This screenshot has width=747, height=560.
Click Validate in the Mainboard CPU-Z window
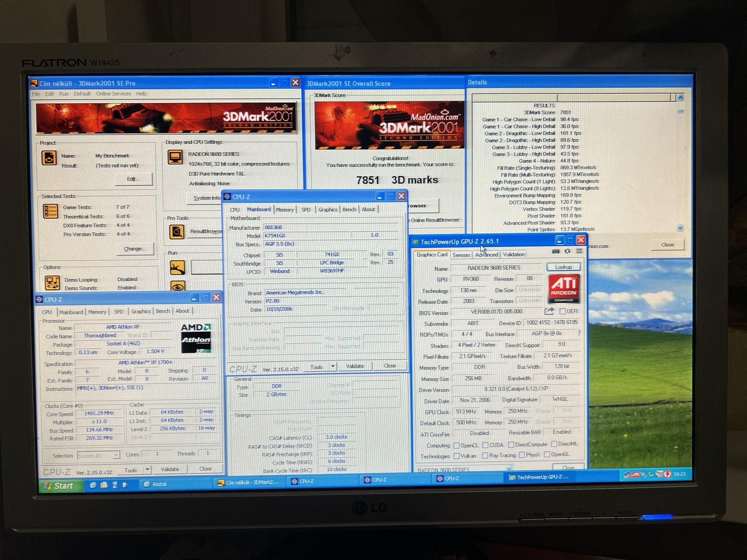[x=355, y=366]
